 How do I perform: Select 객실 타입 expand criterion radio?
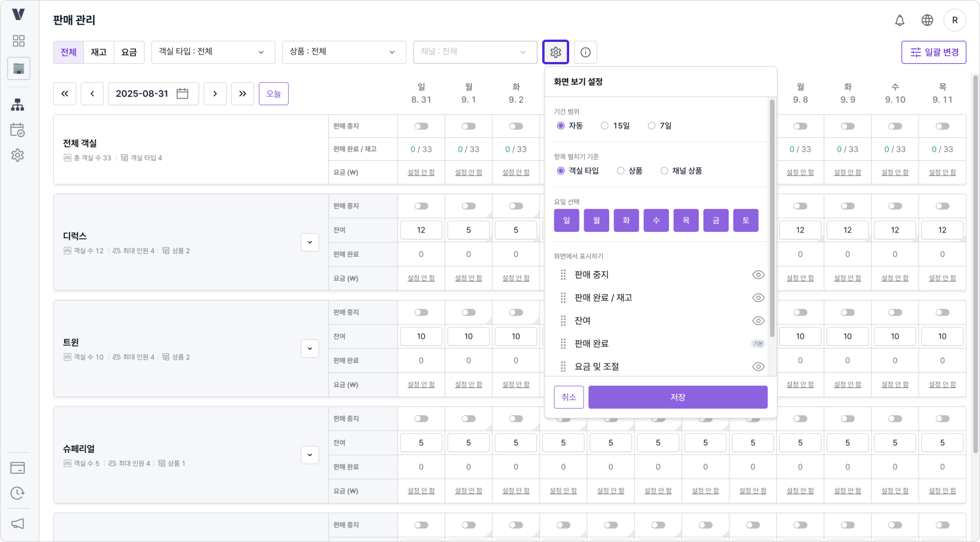(x=561, y=171)
